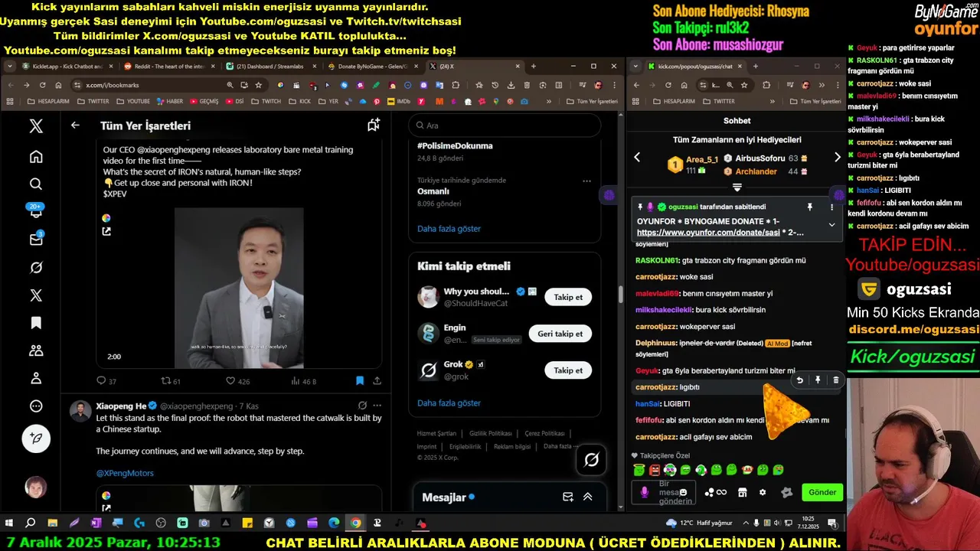The width and height of the screenshot is (980, 551).
Task: Click Daha fazla göster under trends
Action: tap(449, 229)
